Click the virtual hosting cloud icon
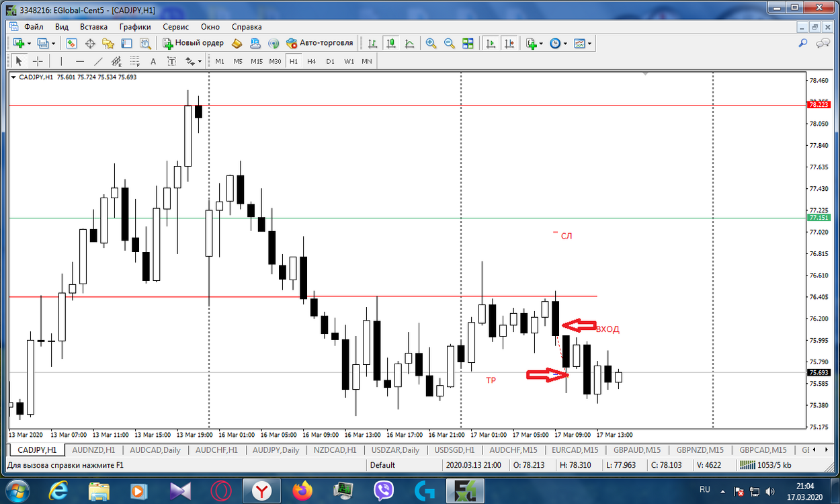Screen dimensions: 840x504 (x=255, y=43)
